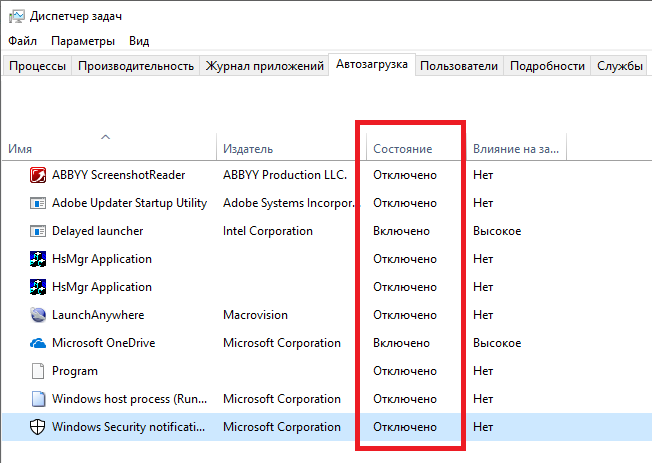Click the Windows Security shield icon
Viewport: 652px width, 463px height.
[x=37, y=427]
